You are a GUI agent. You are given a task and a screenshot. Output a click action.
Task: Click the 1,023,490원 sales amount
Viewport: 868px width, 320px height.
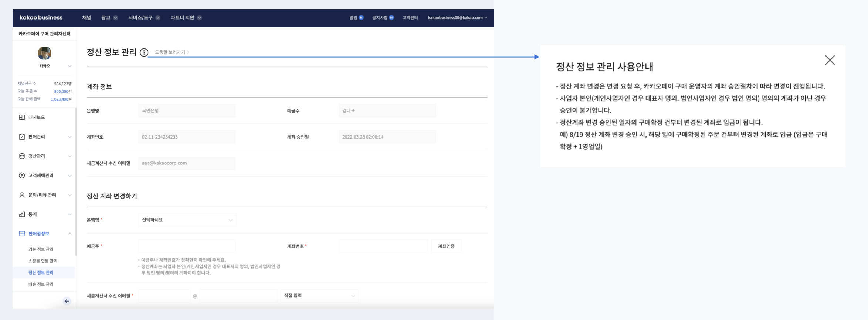(61, 99)
